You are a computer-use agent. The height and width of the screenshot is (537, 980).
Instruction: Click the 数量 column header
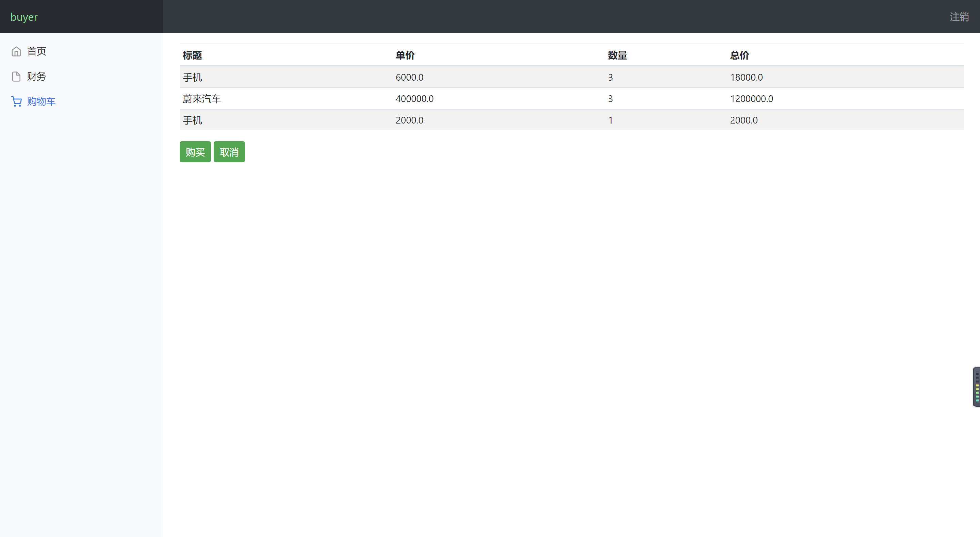coord(617,55)
